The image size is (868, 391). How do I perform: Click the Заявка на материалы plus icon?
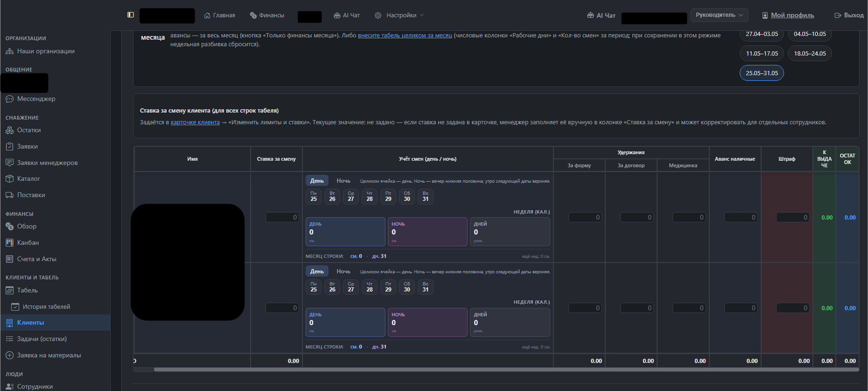point(9,355)
